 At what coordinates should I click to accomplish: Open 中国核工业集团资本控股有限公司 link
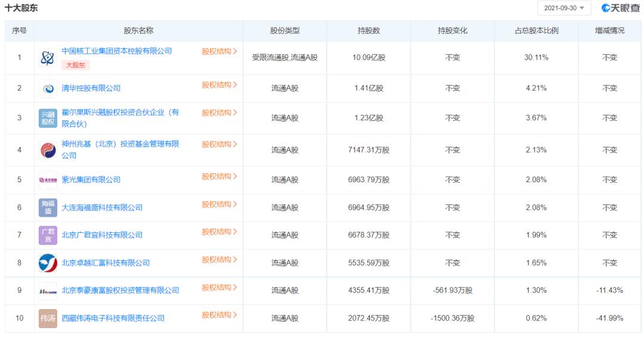(117, 51)
